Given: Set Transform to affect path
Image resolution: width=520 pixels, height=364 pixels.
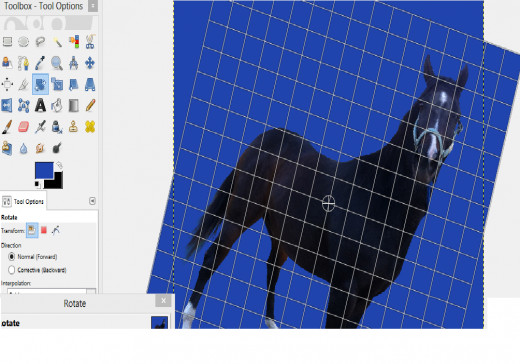Looking at the screenshot, I should pos(56,230).
